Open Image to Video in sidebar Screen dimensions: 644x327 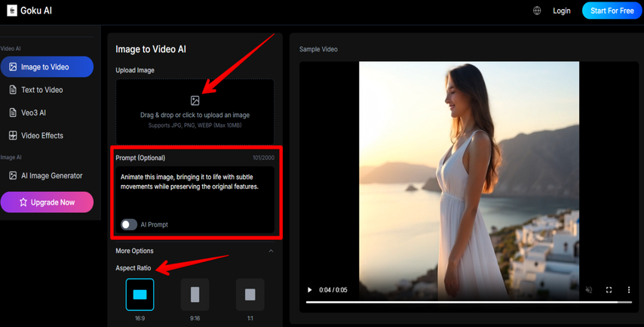point(45,66)
